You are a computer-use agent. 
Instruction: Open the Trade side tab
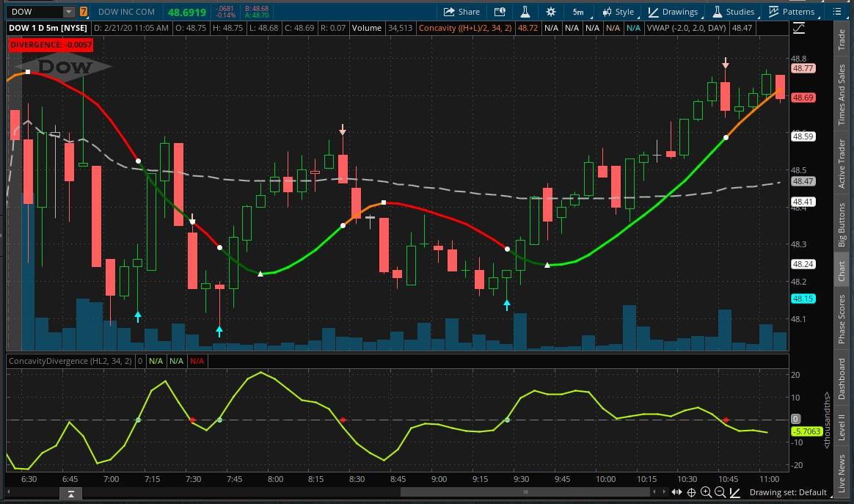[x=842, y=40]
